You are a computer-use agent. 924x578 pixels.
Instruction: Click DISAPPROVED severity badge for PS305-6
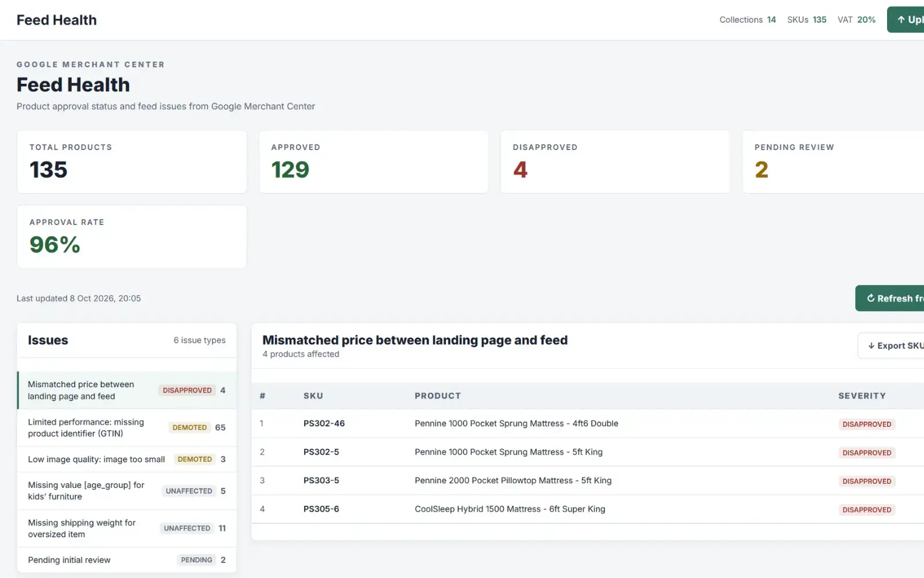click(x=867, y=510)
